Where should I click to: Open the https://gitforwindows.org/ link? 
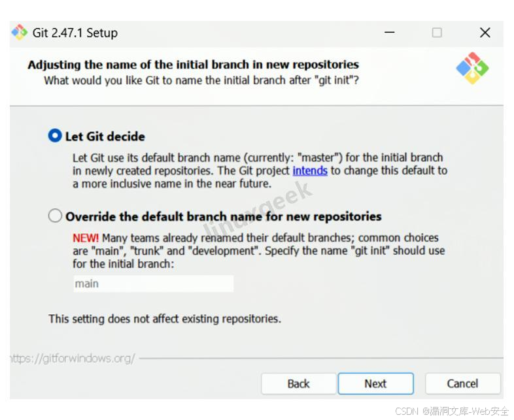tap(73, 359)
